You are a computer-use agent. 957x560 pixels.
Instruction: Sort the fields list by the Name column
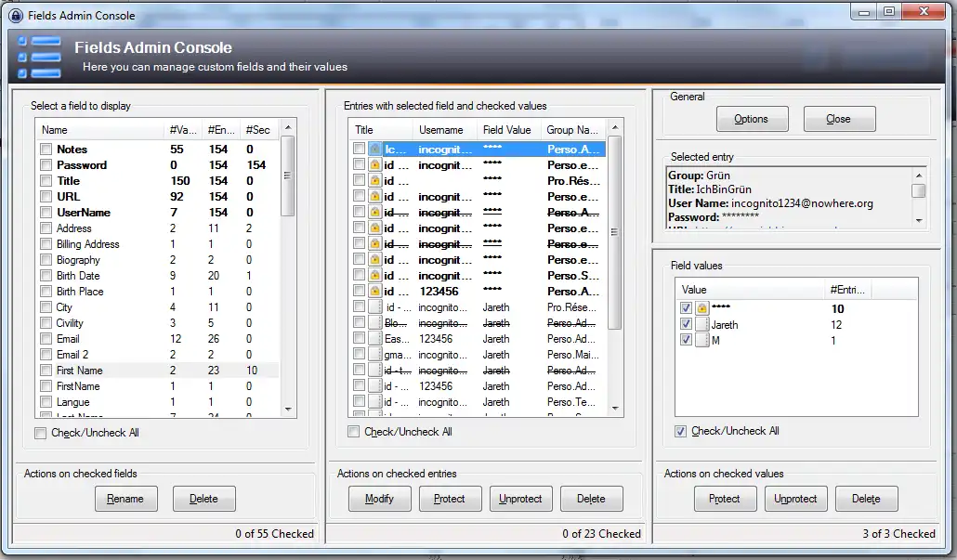click(x=100, y=130)
